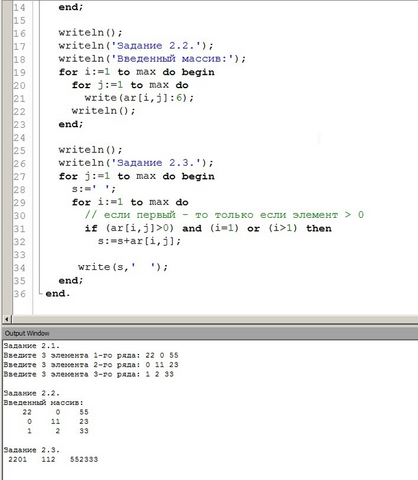This screenshot has width=418, height=480.
Task: Click line number 19 in the gutter
Action: pos(19,72)
